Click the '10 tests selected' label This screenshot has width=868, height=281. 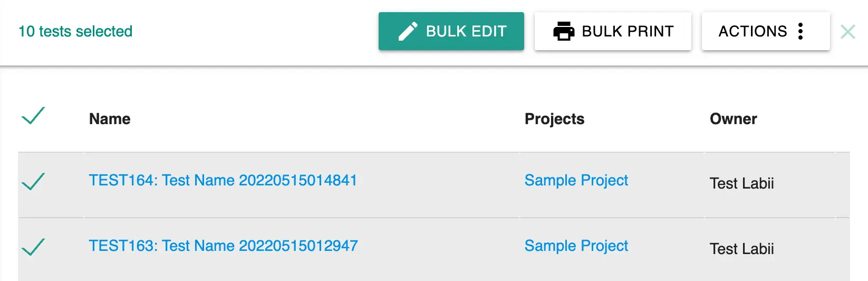click(75, 31)
